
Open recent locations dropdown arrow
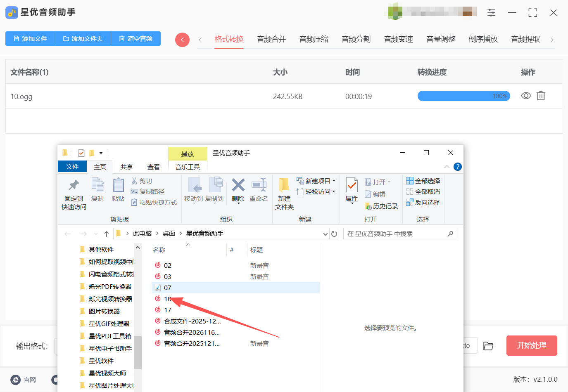point(96,234)
